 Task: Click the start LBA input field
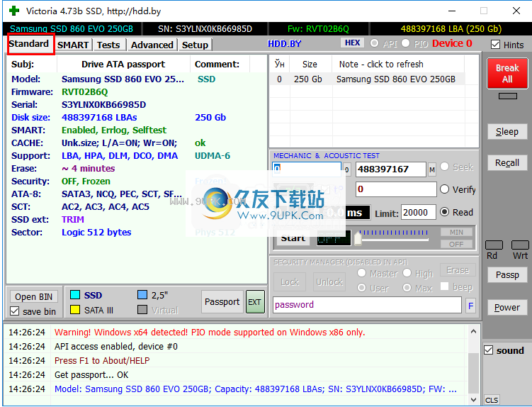[307, 169]
